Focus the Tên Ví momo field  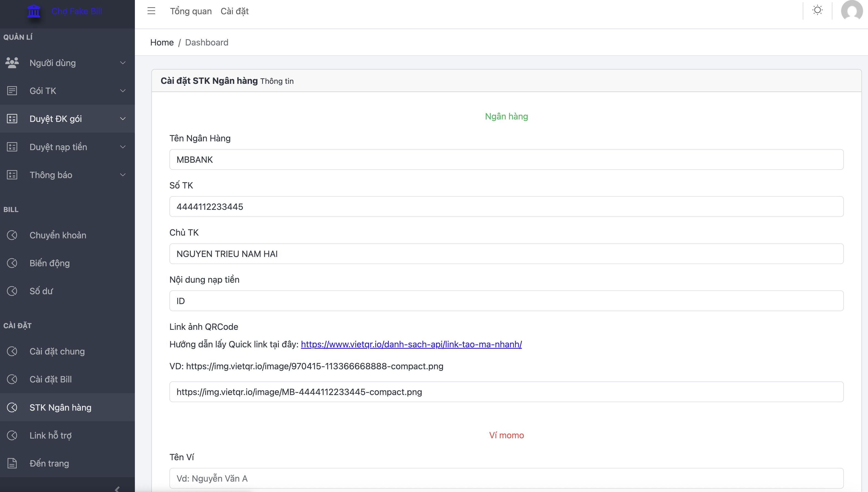[x=506, y=478]
